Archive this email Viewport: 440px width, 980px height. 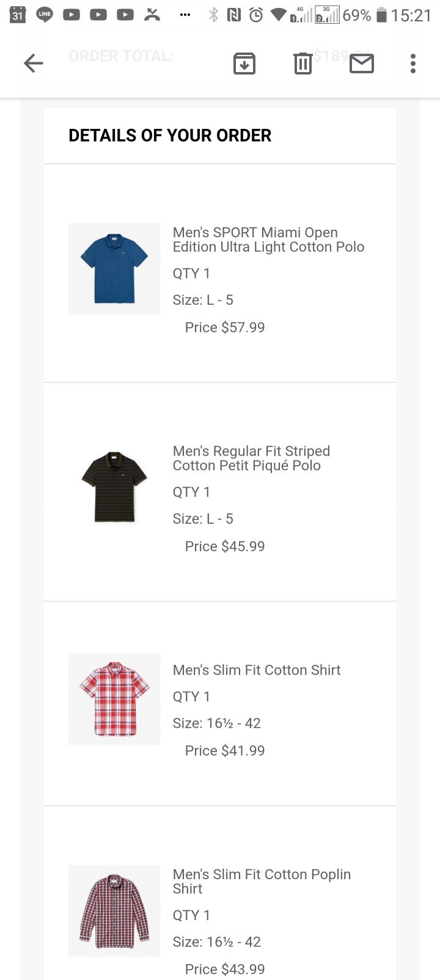[x=244, y=64]
